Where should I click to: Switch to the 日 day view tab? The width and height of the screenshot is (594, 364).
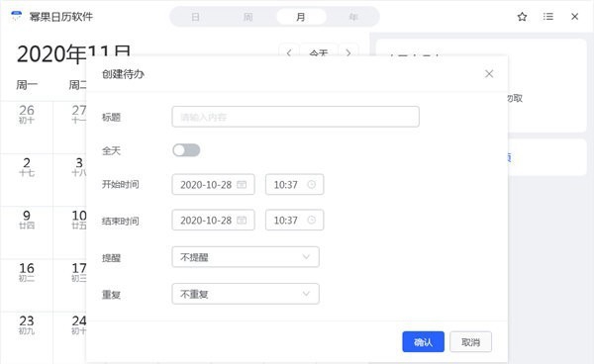tap(195, 17)
